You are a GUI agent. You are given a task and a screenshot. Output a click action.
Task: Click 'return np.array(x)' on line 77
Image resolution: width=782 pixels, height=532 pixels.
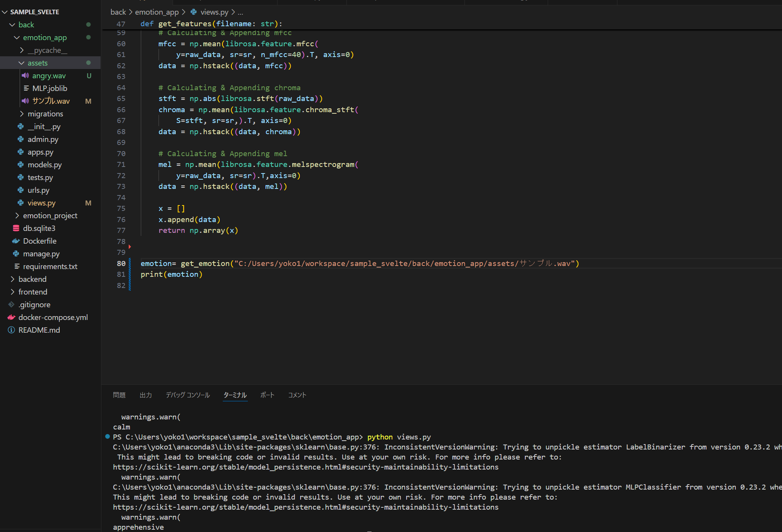pyautogui.click(x=198, y=230)
